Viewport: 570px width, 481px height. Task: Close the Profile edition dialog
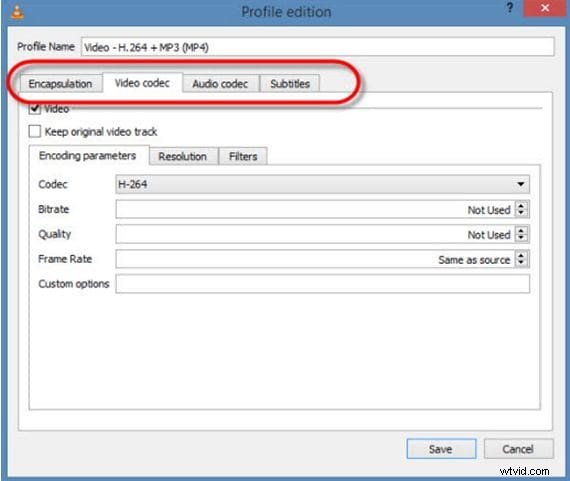544,8
